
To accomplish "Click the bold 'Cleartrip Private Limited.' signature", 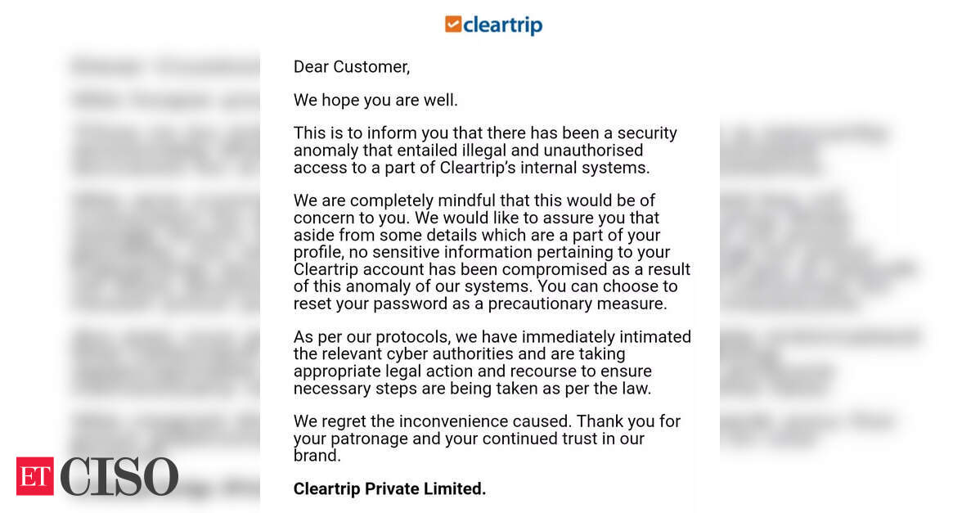I will (x=389, y=488).
